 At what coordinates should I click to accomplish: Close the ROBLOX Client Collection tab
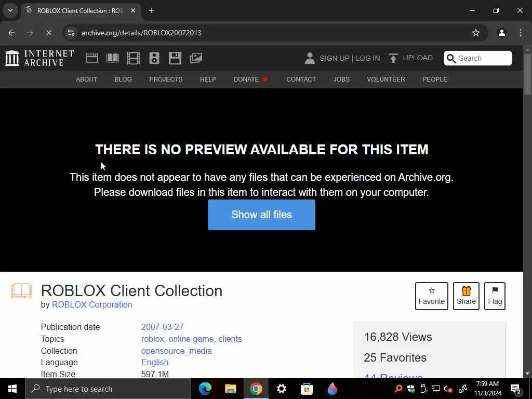click(x=133, y=10)
